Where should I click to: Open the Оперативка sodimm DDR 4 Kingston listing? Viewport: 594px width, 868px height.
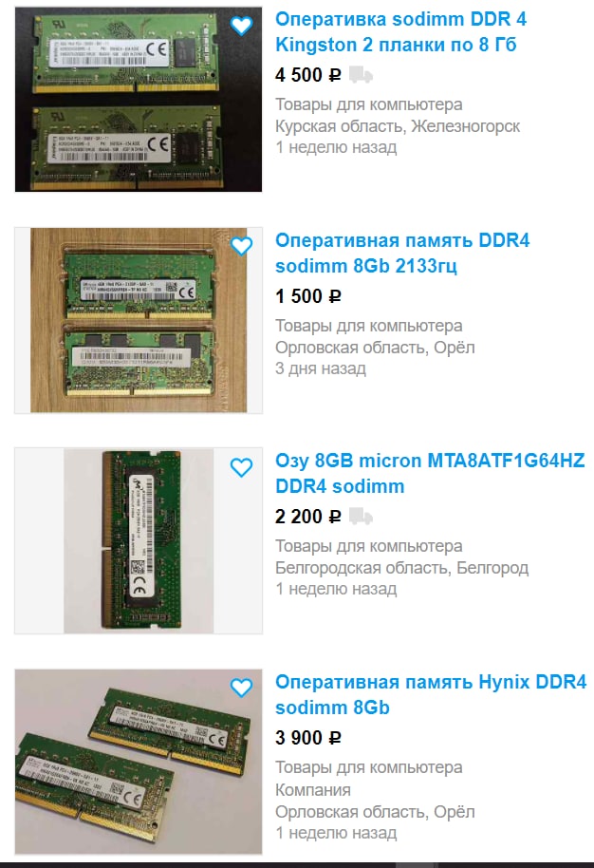(400, 31)
